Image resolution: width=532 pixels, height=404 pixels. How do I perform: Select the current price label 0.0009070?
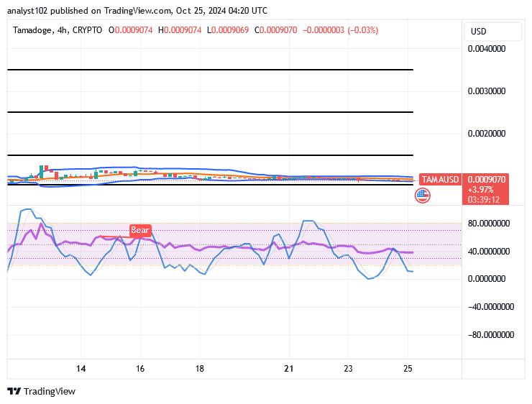click(487, 179)
